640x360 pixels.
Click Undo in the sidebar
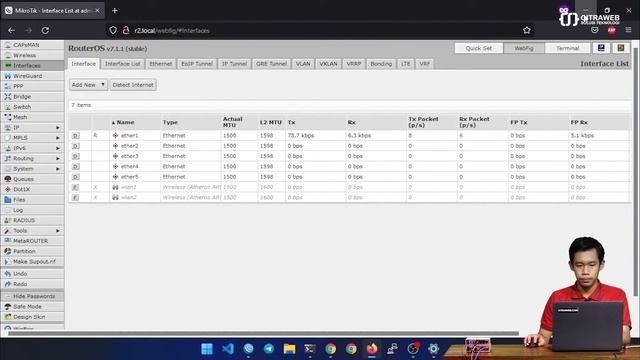32,273
